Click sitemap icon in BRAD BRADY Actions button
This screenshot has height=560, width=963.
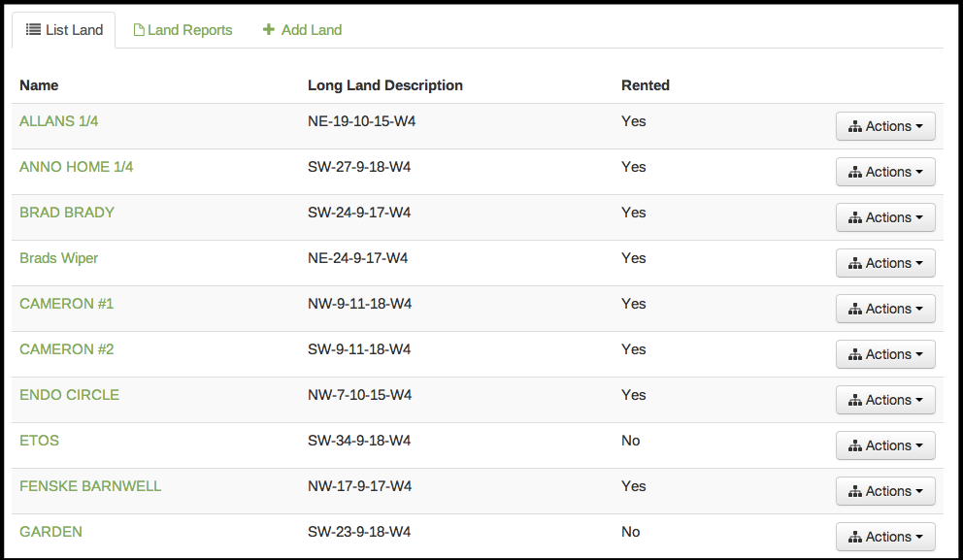855,218
